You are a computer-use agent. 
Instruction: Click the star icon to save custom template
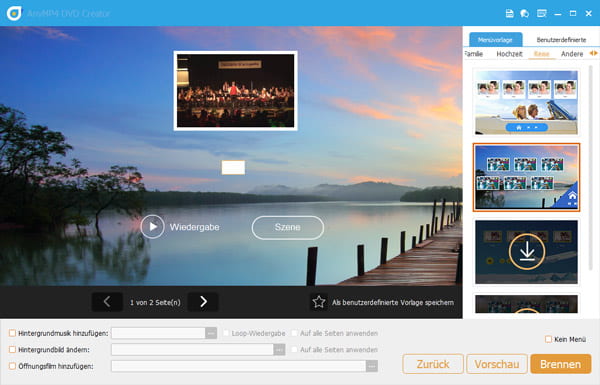pyautogui.click(x=319, y=302)
